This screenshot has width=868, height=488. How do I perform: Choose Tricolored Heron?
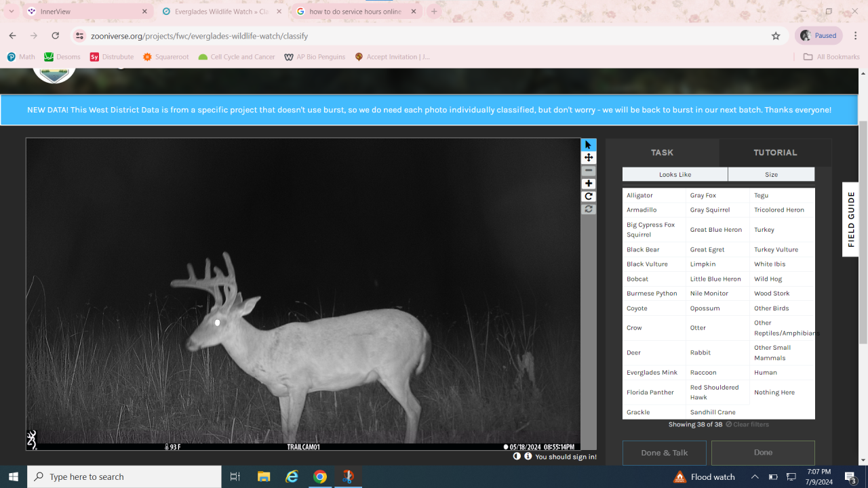pyautogui.click(x=782, y=210)
